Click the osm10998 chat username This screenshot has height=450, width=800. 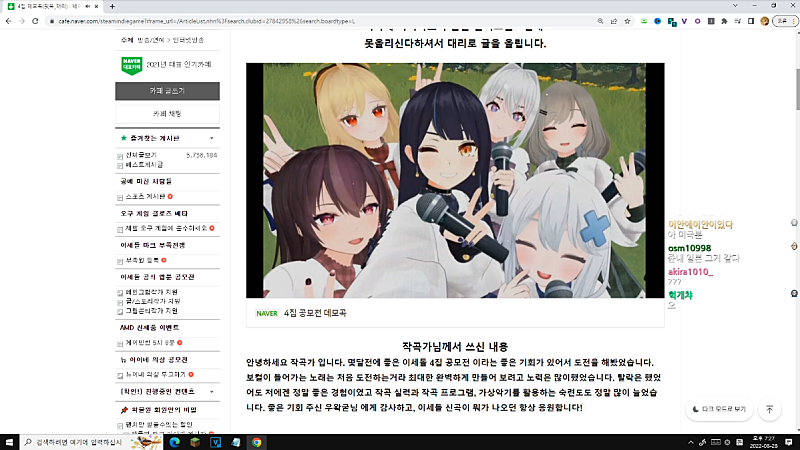tap(689, 248)
